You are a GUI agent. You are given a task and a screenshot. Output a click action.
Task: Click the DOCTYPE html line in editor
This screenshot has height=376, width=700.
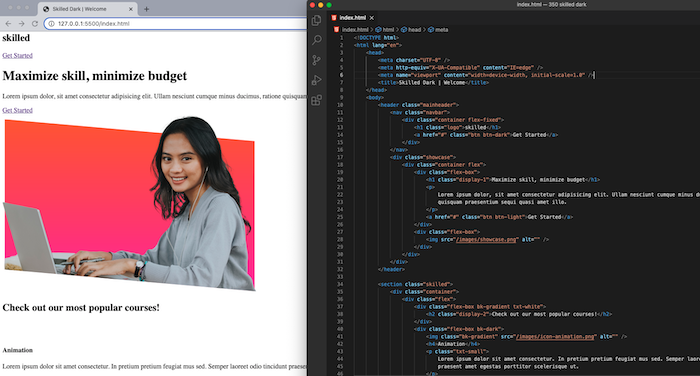[x=376, y=38]
